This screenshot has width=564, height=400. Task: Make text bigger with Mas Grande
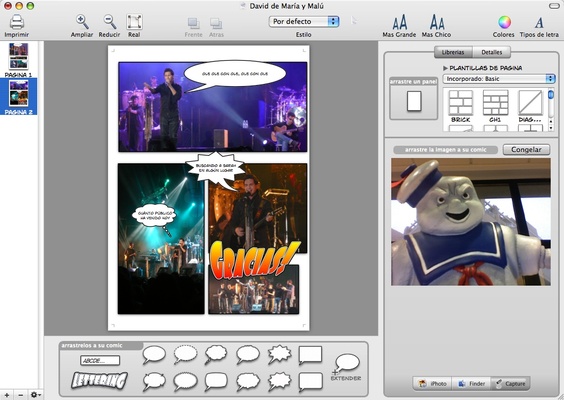click(400, 22)
